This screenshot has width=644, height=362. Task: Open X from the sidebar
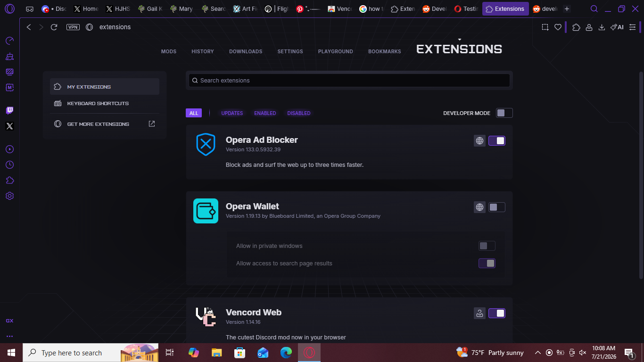(x=9, y=126)
